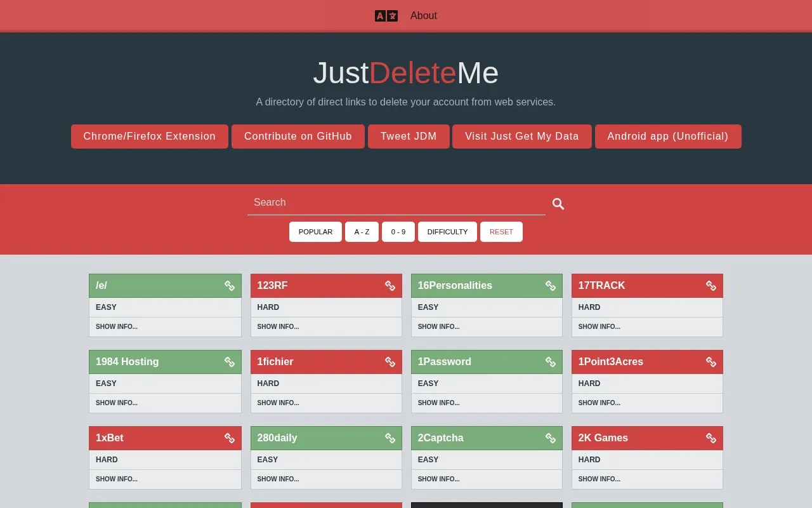Image resolution: width=812 pixels, height=508 pixels.
Task: Sort services A - Z
Action: click(362, 232)
